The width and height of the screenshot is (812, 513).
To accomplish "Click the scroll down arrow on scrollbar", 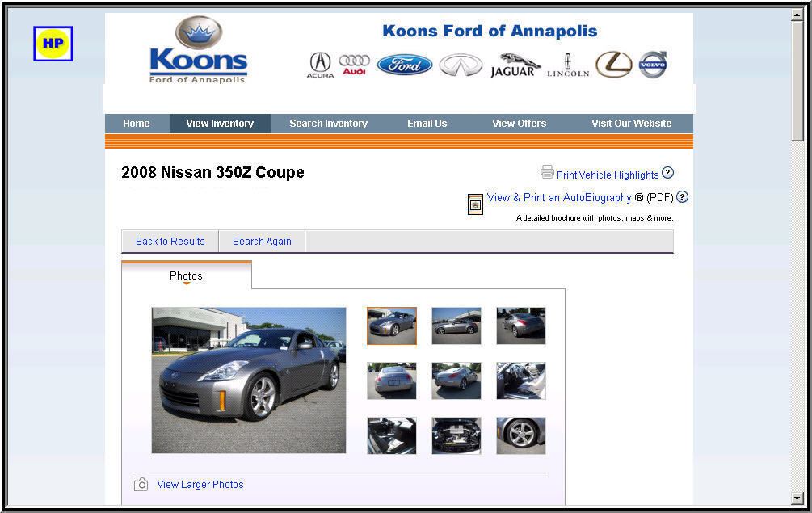I will click(x=797, y=498).
